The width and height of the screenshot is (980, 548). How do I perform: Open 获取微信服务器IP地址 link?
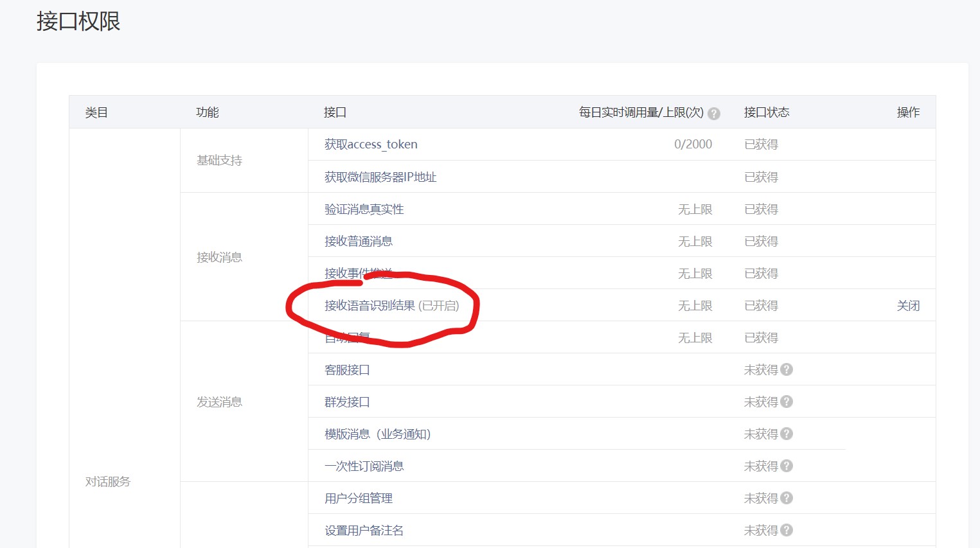click(x=380, y=177)
